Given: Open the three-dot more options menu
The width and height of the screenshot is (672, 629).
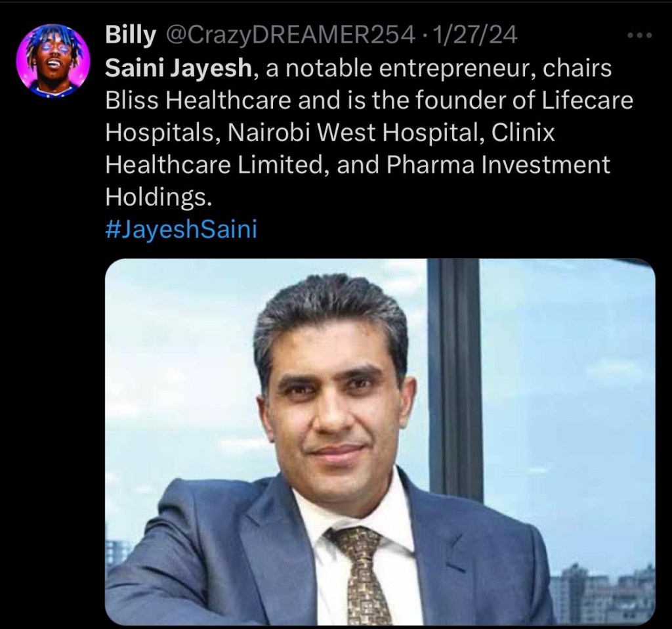Looking at the screenshot, I should click(x=639, y=35).
